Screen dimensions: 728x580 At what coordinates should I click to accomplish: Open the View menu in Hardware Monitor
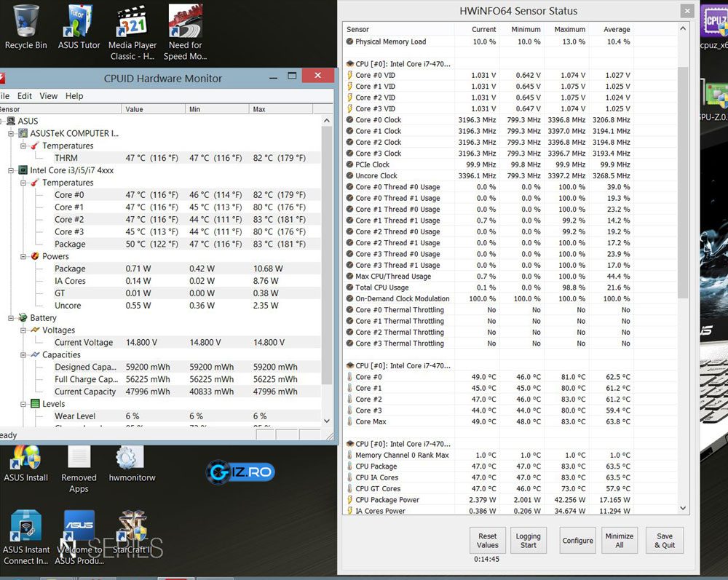pos(48,96)
